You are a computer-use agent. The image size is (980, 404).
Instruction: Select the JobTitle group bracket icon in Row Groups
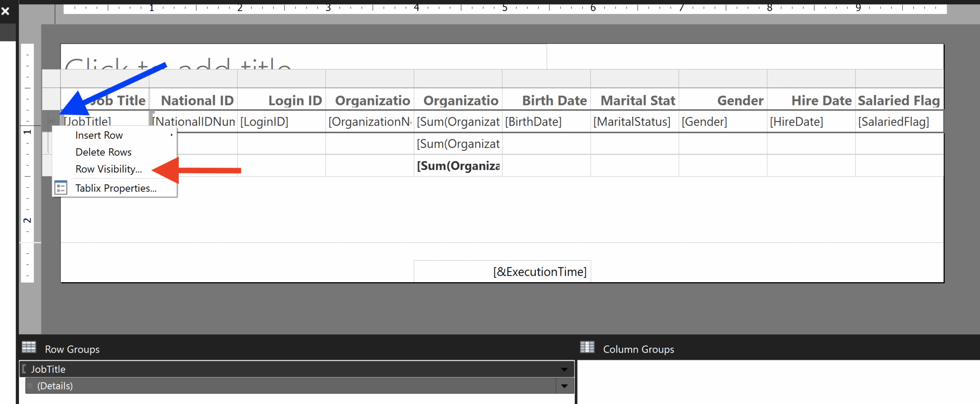point(24,369)
